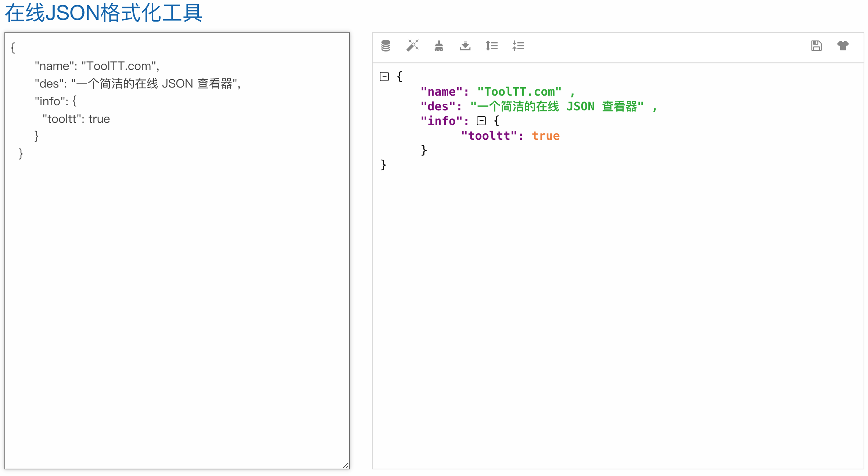
Task: Click the database stack icon in toolbar
Action: [385, 46]
